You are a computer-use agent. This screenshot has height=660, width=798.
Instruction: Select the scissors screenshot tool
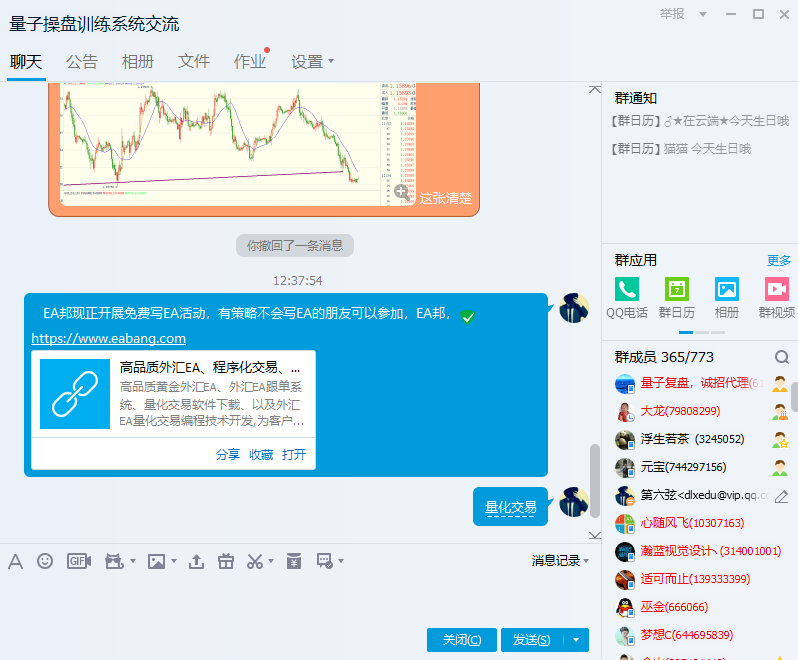point(254,561)
